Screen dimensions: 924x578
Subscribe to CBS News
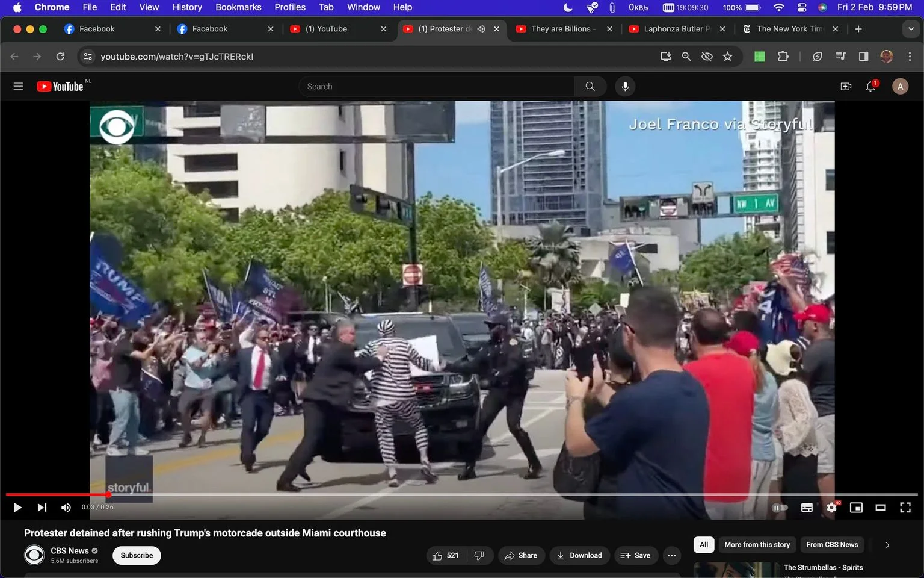tap(137, 555)
